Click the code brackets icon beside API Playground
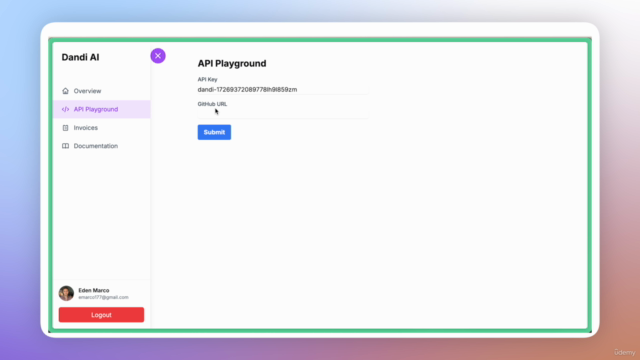 point(65,109)
